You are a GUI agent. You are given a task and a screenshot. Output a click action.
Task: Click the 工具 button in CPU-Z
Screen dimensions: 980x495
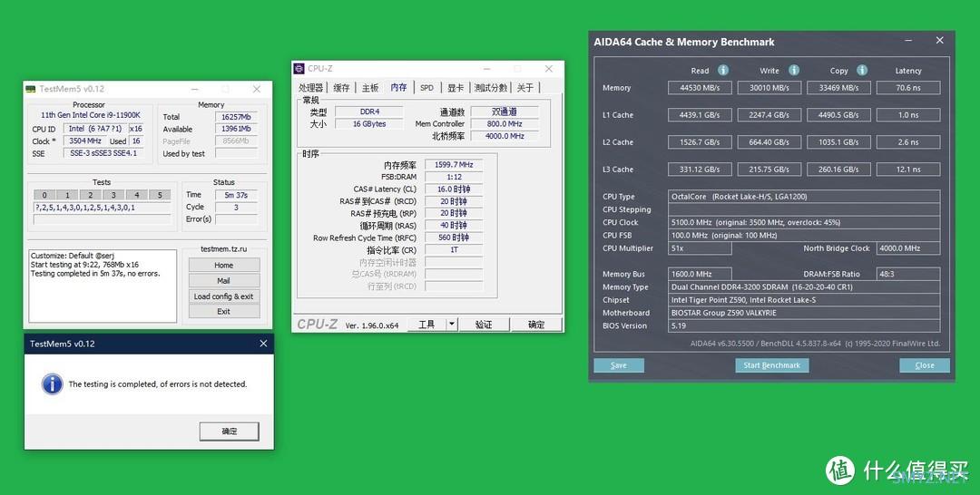click(426, 325)
